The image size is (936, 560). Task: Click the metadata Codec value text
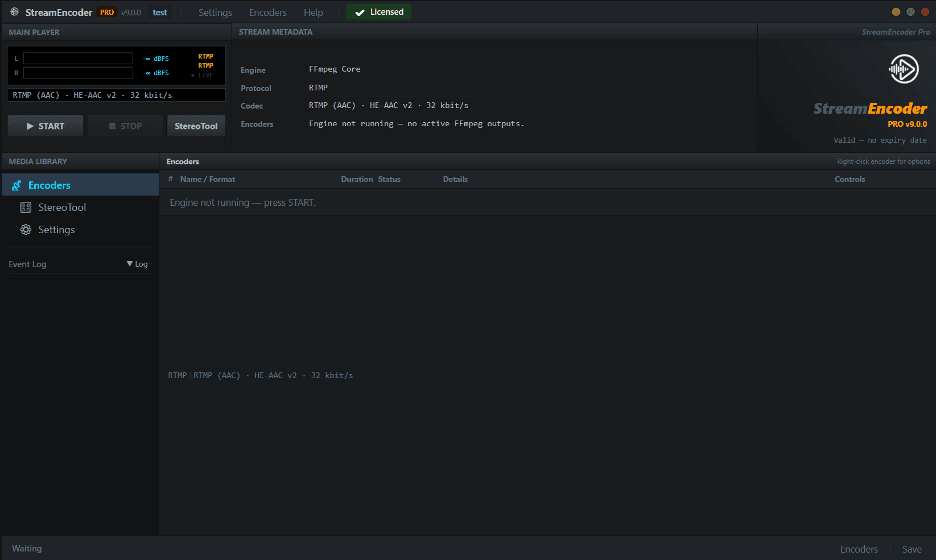pos(389,106)
